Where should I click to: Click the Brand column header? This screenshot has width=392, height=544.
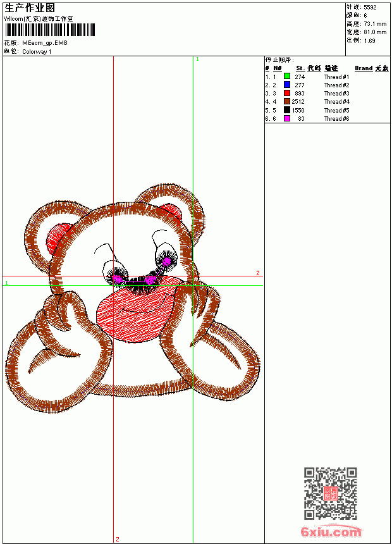(x=364, y=68)
